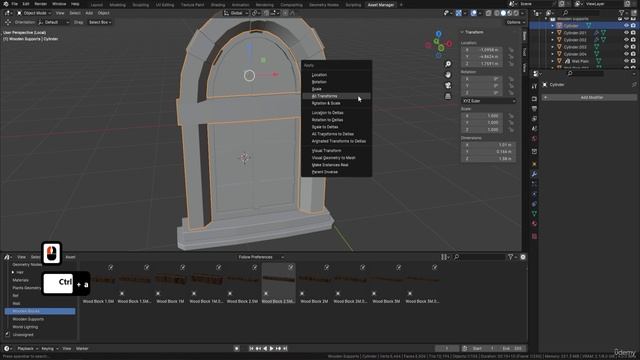Click the play animation button
This screenshot has width=640, height=360.
coord(271,349)
